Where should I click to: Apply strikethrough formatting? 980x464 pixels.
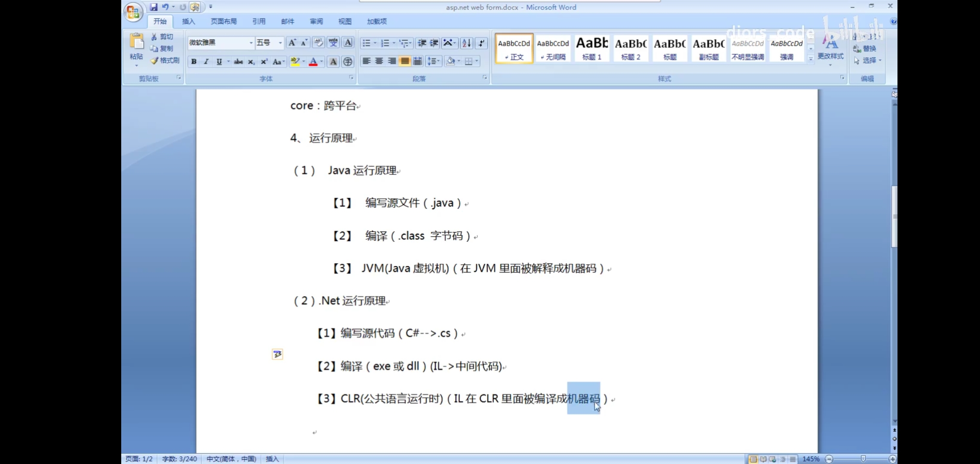tap(238, 62)
